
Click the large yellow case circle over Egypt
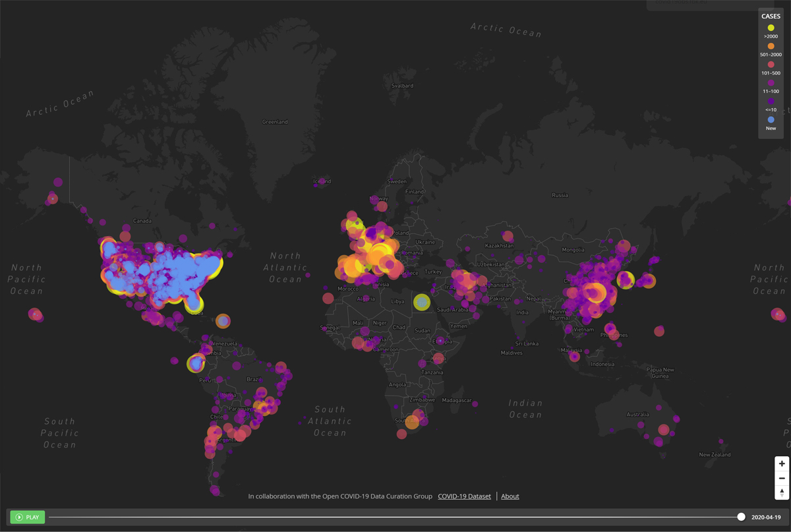422,302
